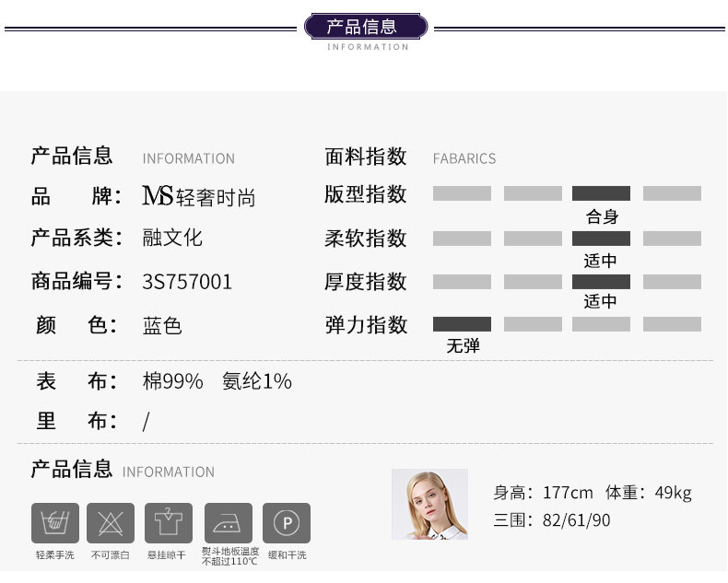Click the model portrait thumbnail
The image size is (728, 583).
pyautogui.click(x=429, y=505)
